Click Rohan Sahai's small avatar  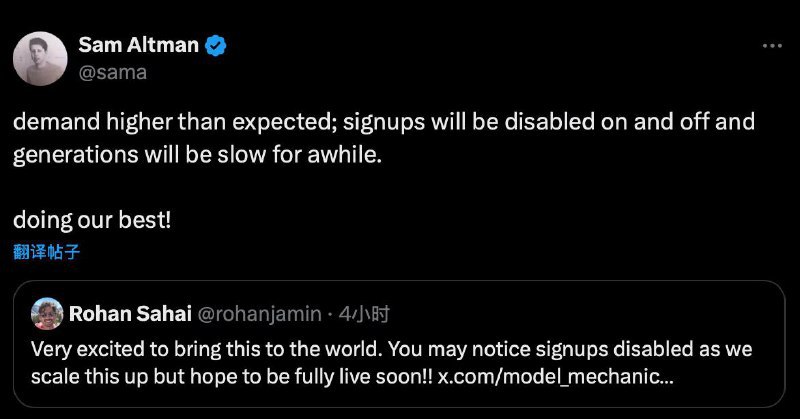[47, 314]
